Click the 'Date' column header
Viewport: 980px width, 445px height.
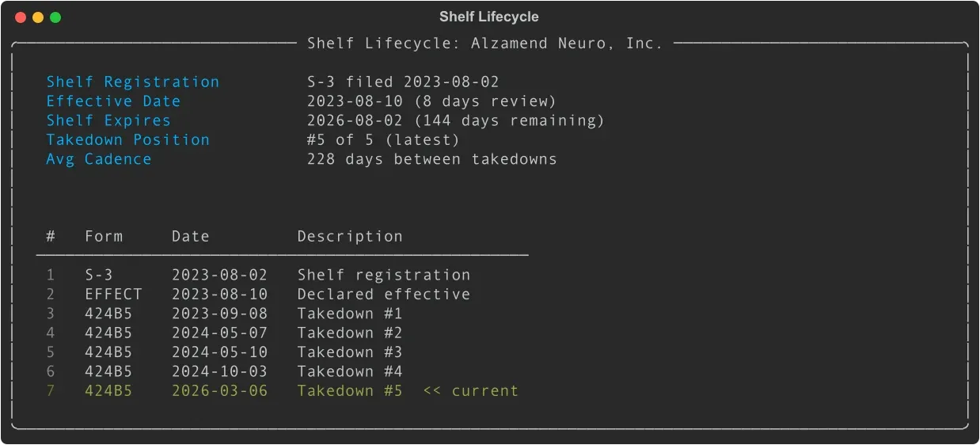tap(191, 237)
